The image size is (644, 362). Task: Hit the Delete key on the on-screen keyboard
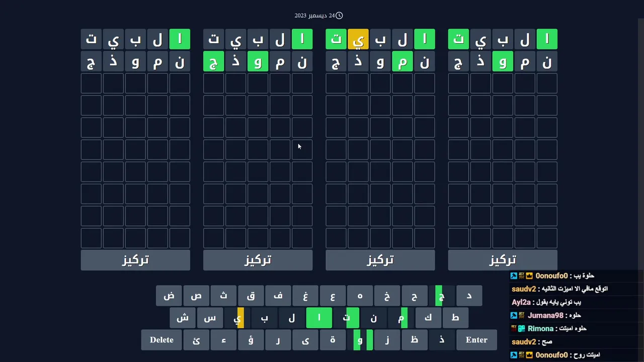[162, 340]
